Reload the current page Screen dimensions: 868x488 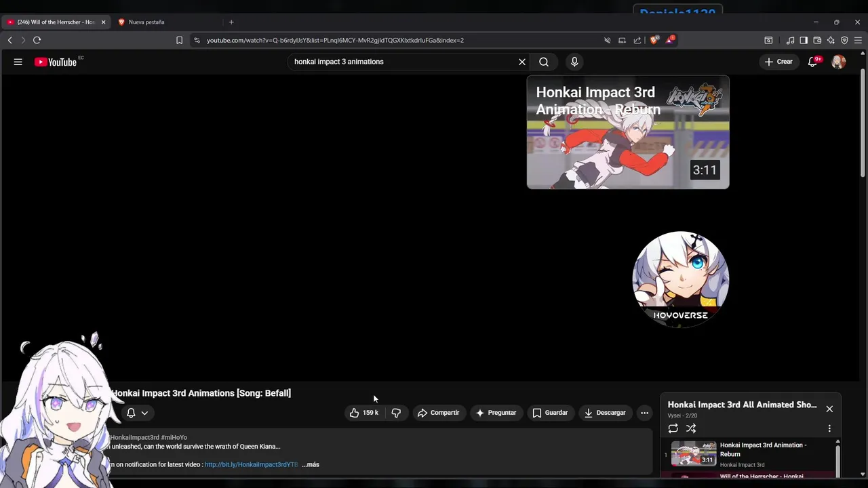pos(37,40)
